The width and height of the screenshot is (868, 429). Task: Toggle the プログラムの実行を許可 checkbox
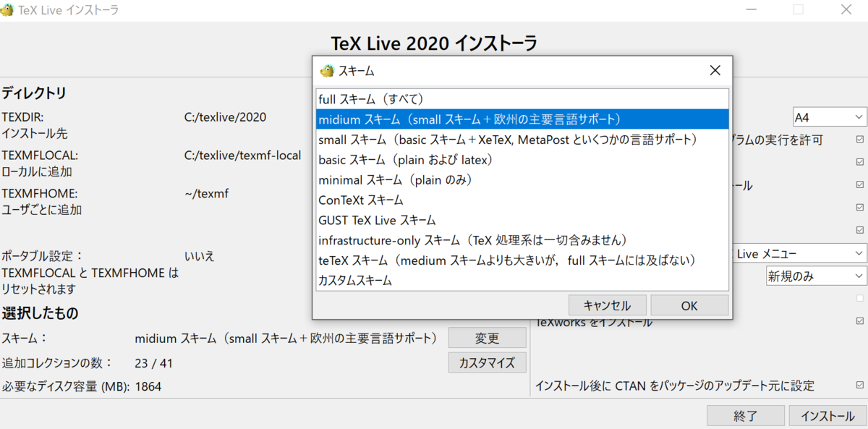tap(860, 140)
